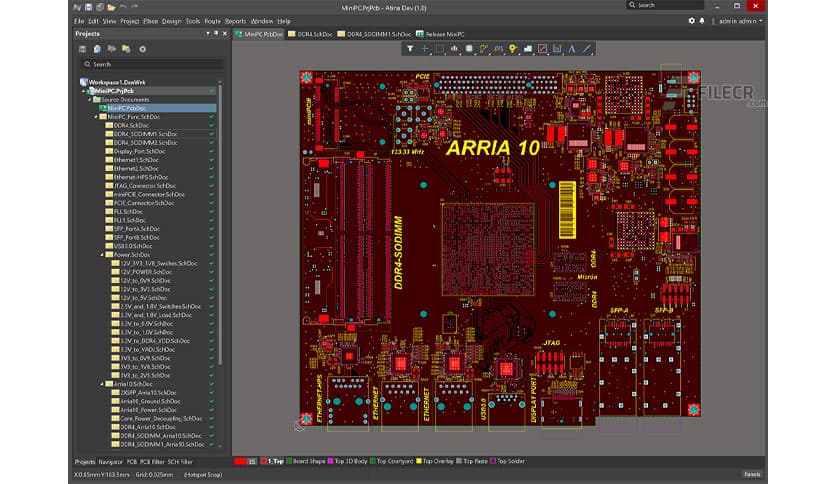Switch to the Release MiniPC tab
The image size is (836, 484).
tap(440, 34)
